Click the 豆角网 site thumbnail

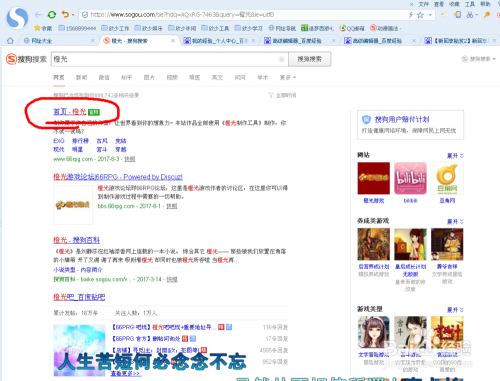[x=447, y=178]
